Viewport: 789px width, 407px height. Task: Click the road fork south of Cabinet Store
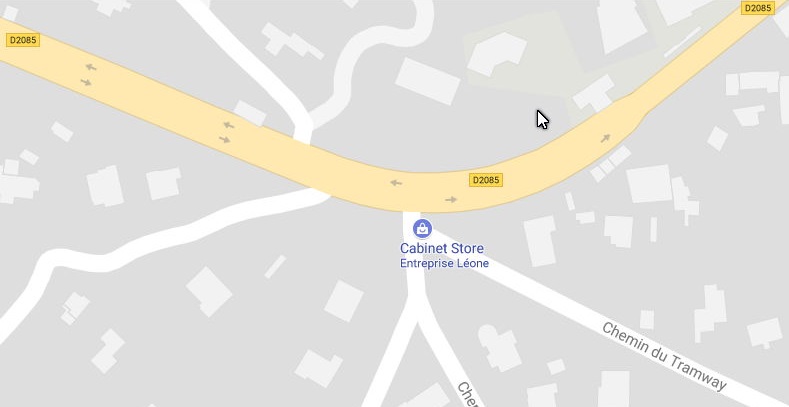[x=416, y=309]
